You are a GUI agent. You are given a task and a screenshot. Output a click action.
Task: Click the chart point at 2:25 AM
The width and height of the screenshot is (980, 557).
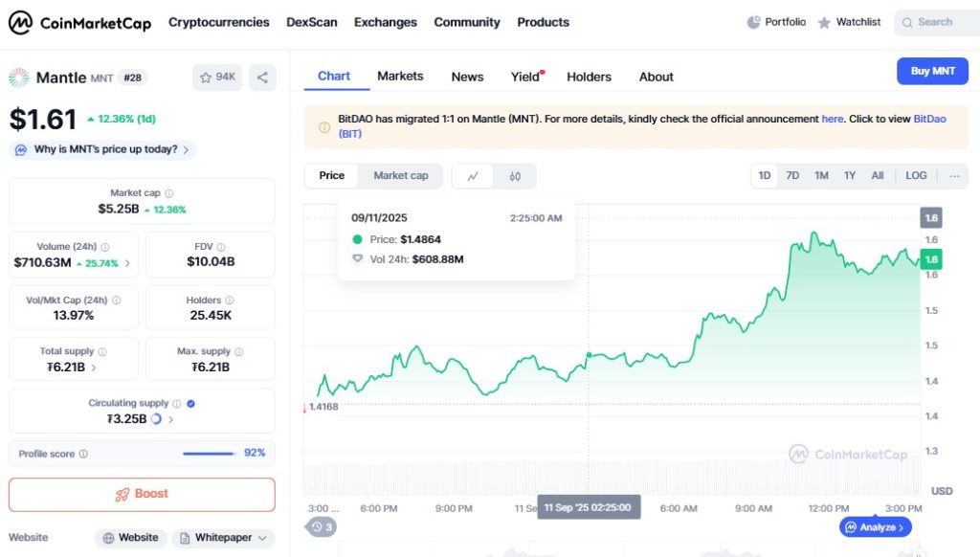[x=589, y=355]
